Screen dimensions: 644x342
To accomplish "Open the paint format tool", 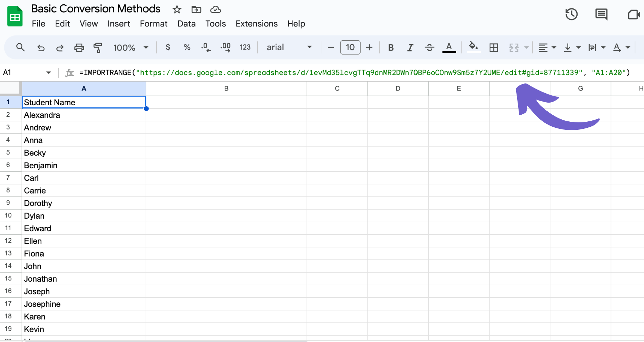I will [x=98, y=47].
